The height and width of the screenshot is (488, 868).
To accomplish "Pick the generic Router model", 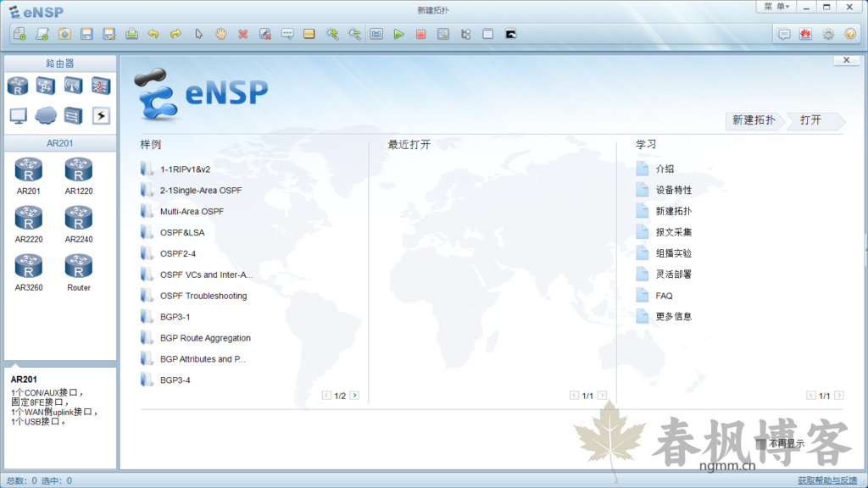I will pos(79,272).
